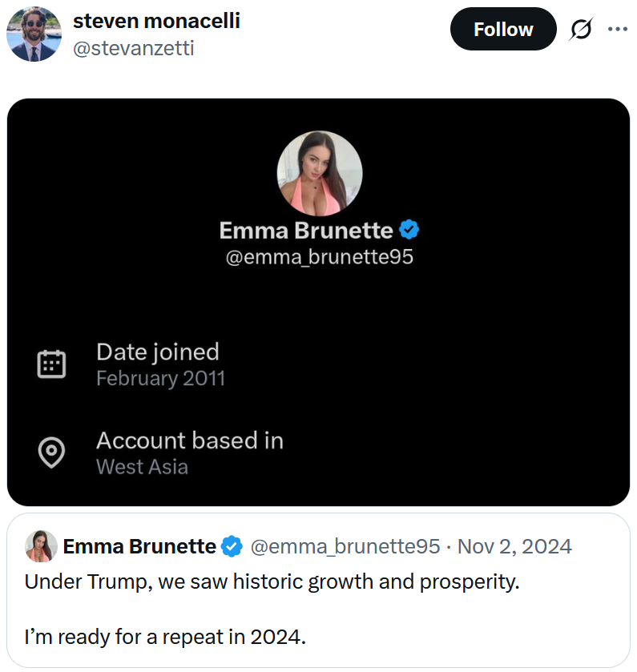This screenshot has width=637, height=672.
Task: Toggle follow state via the Follow button
Action: (503, 29)
